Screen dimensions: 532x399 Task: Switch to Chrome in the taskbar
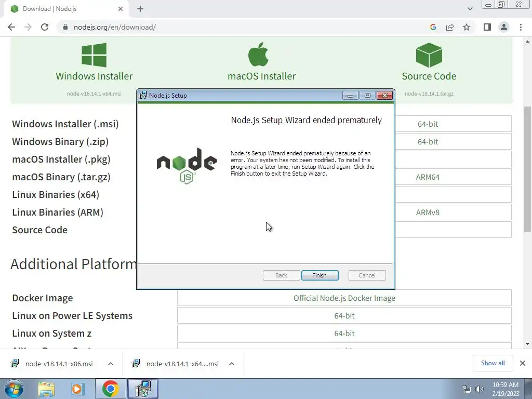pyautogui.click(x=110, y=389)
